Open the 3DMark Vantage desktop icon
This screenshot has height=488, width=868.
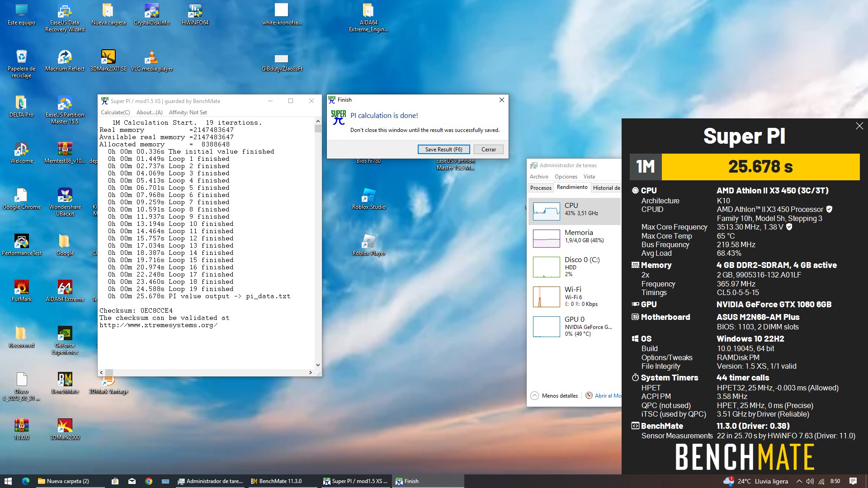(x=108, y=385)
